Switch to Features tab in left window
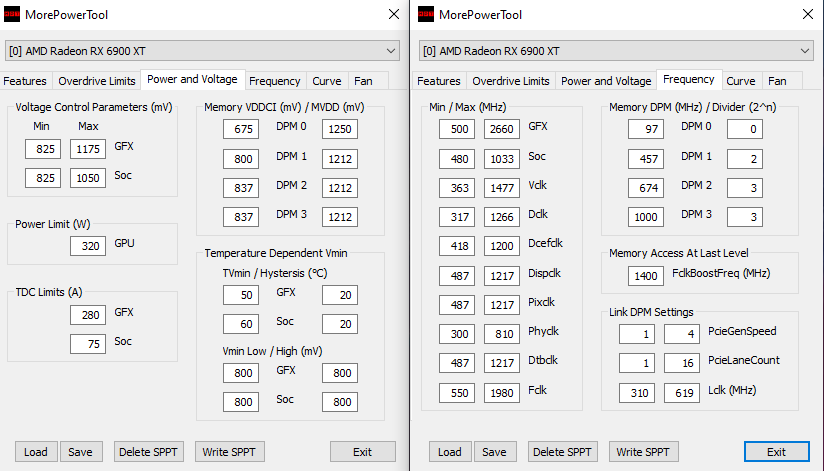The image size is (824, 471). pyautogui.click(x=25, y=81)
